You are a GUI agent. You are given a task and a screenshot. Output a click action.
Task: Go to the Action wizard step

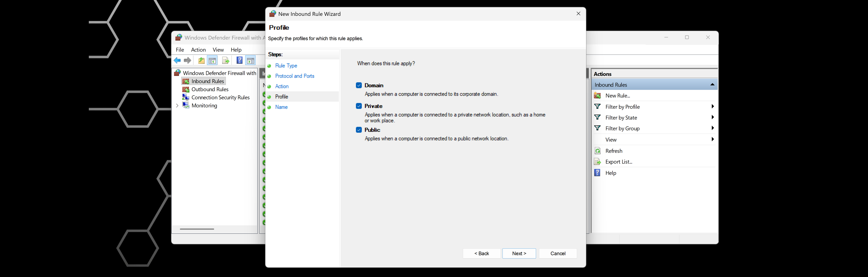282,87
